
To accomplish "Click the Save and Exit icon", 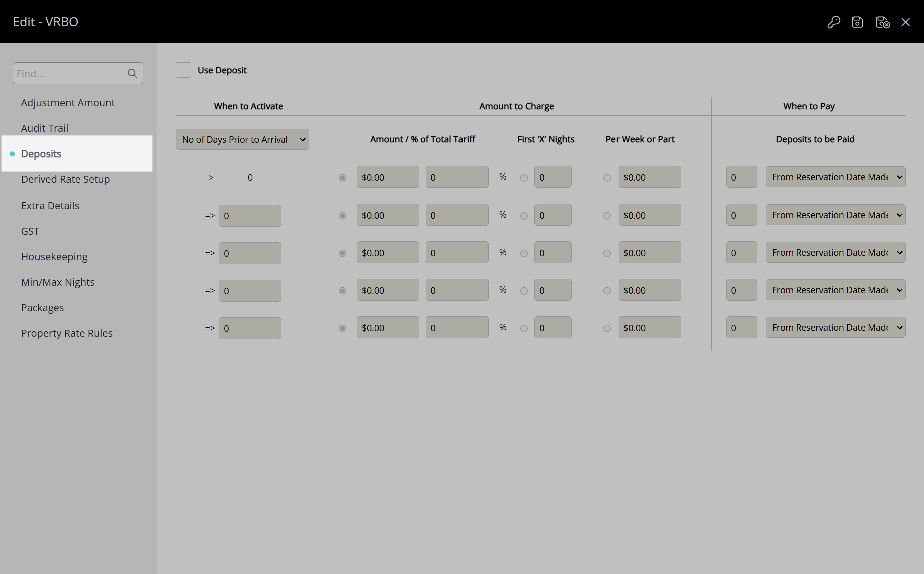I will point(882,22).
